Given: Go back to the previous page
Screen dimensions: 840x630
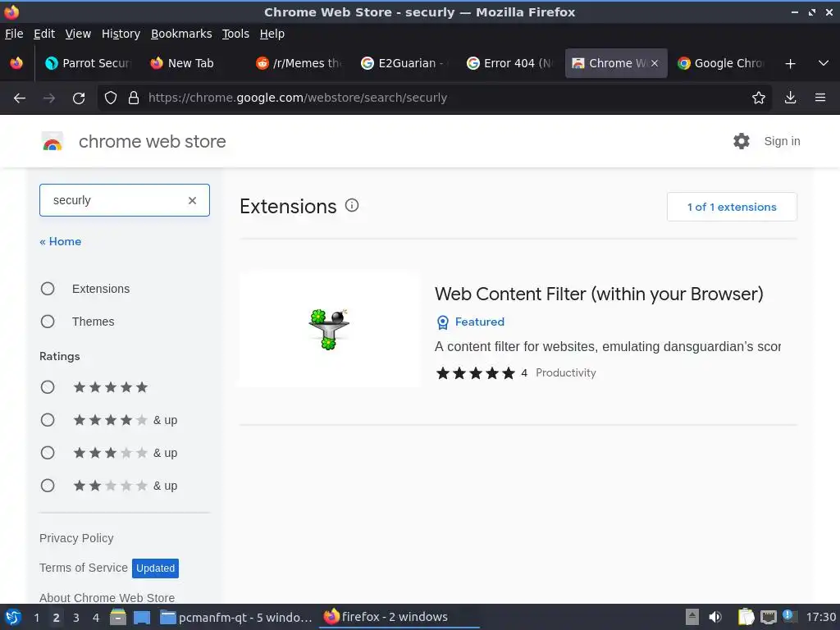Looking at the screenshot, I should (20, 98).
